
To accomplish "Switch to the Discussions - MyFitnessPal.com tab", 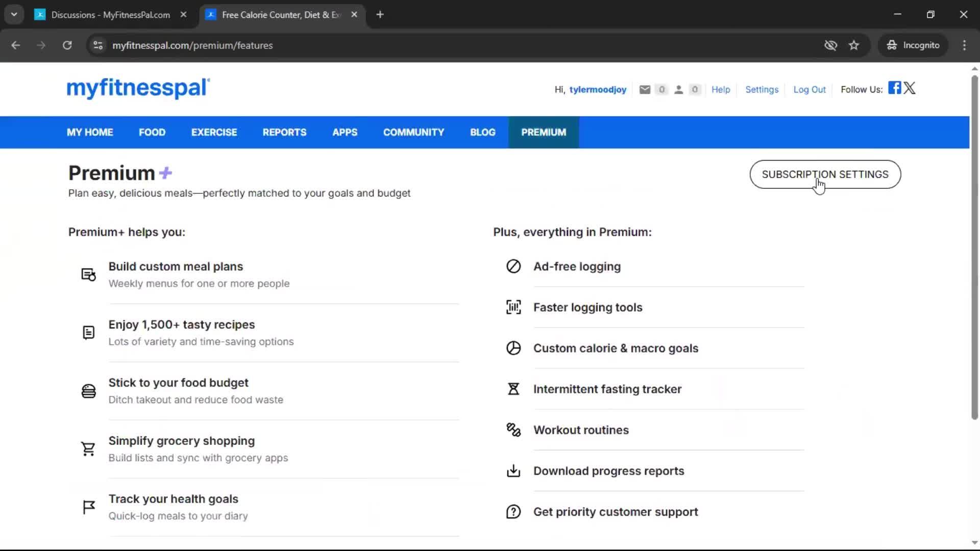I will pyautogui.click(x=110, y=15).
